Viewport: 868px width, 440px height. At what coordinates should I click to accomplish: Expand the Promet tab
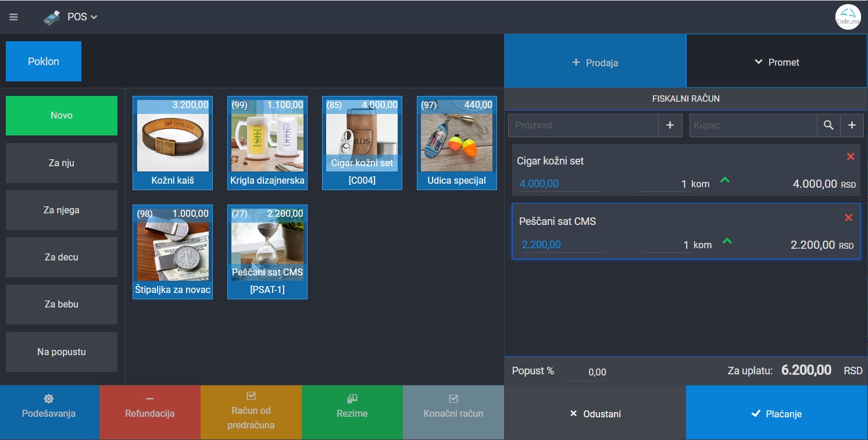(x=777, y=62)
